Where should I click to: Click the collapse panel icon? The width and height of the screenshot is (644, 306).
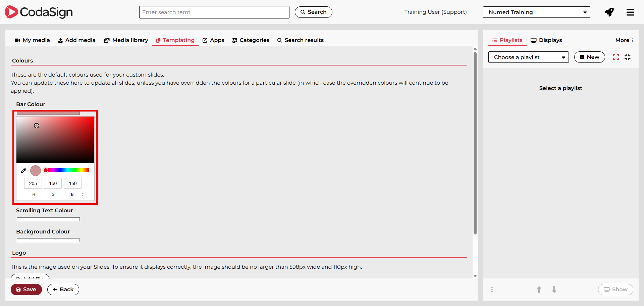tap(628, 57)
